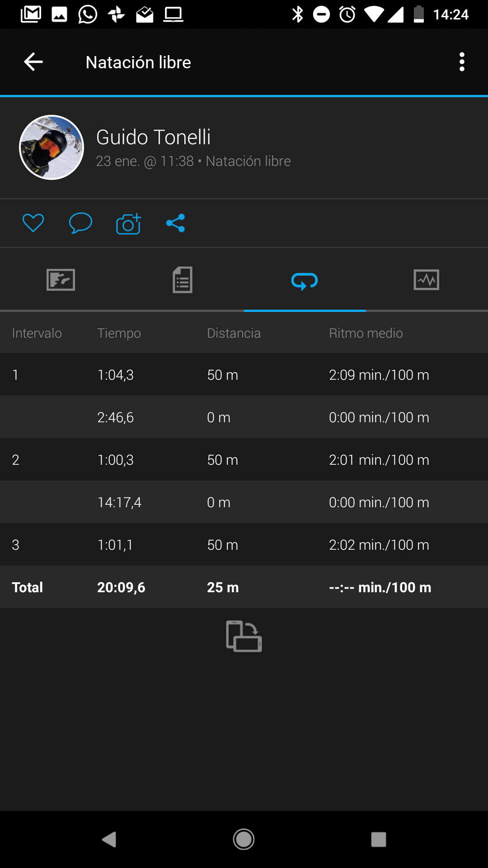
Task: Select interval 3 with time 1:01,1
Action: click(244, 545)
